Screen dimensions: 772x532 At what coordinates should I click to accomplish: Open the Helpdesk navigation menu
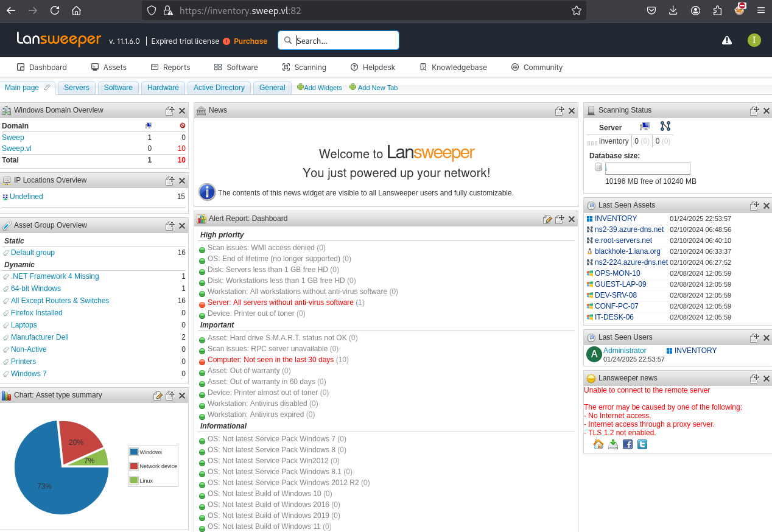pos(373,68)
